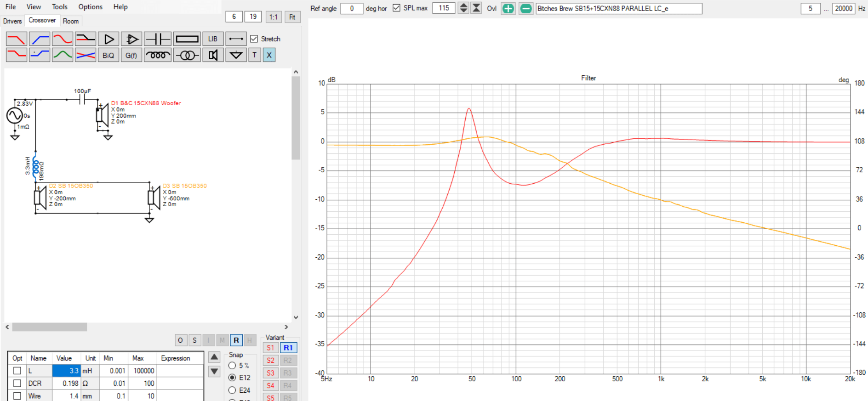Screen dimensions: 868x401
Task: Click the SPL max up/down stepper
Action: [x=463, y=8]
